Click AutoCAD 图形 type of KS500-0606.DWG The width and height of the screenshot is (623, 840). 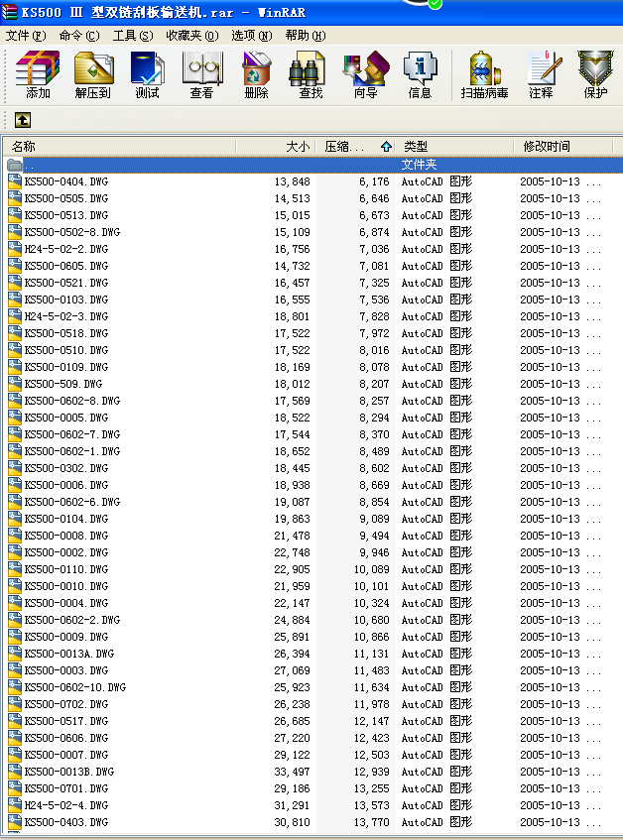coord(436,738)
